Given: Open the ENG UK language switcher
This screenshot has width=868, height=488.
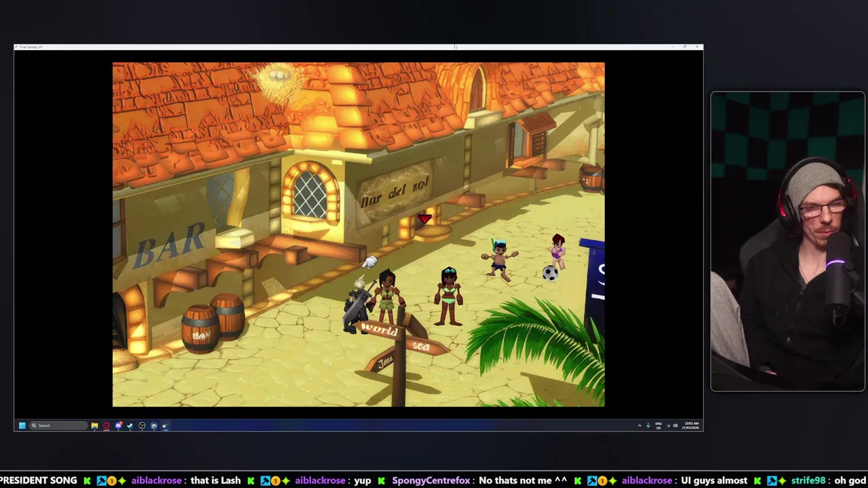Looking at the screenshot, I should click(658, 426).
